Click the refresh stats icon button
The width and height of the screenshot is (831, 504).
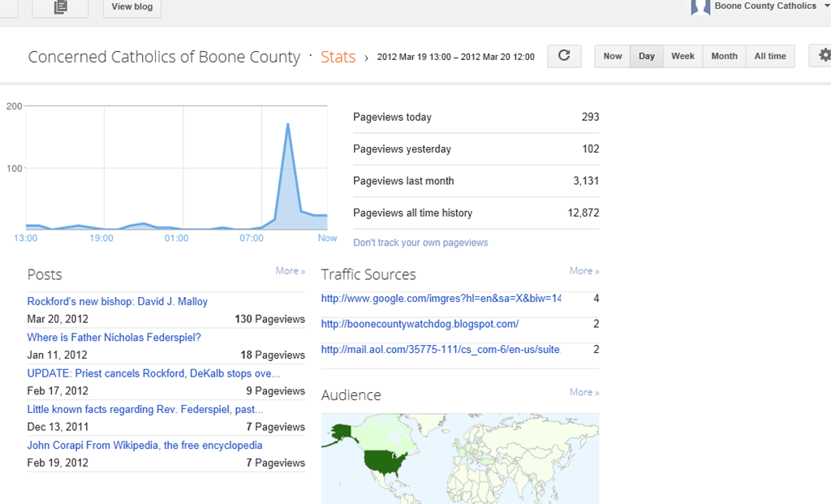(x=565, y=56)
